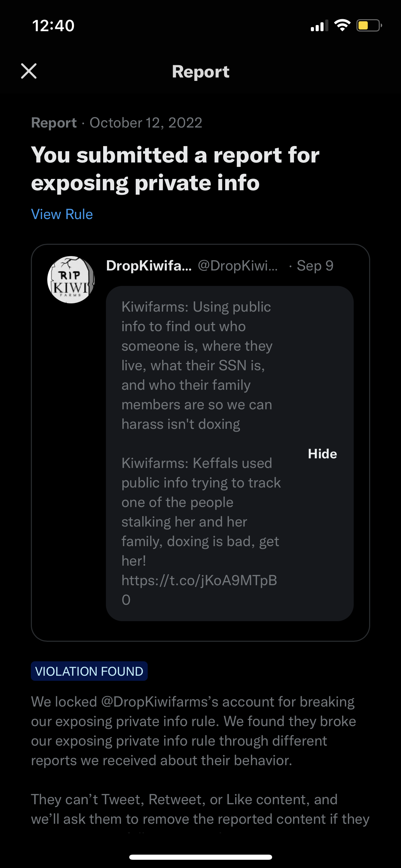Tap the October 12, 2022 report date
401x868 pixels.
146,123
